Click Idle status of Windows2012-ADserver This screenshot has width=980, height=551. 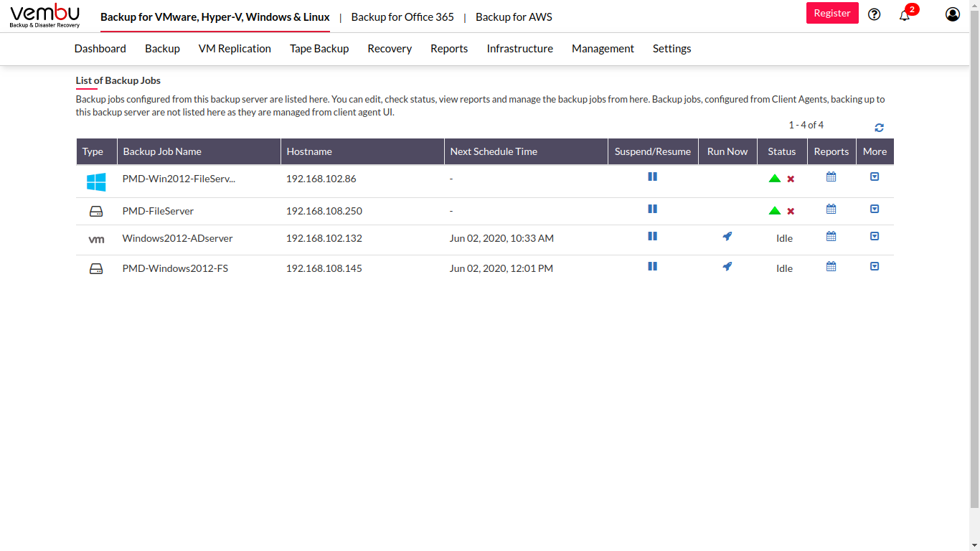tap(784, 238)
